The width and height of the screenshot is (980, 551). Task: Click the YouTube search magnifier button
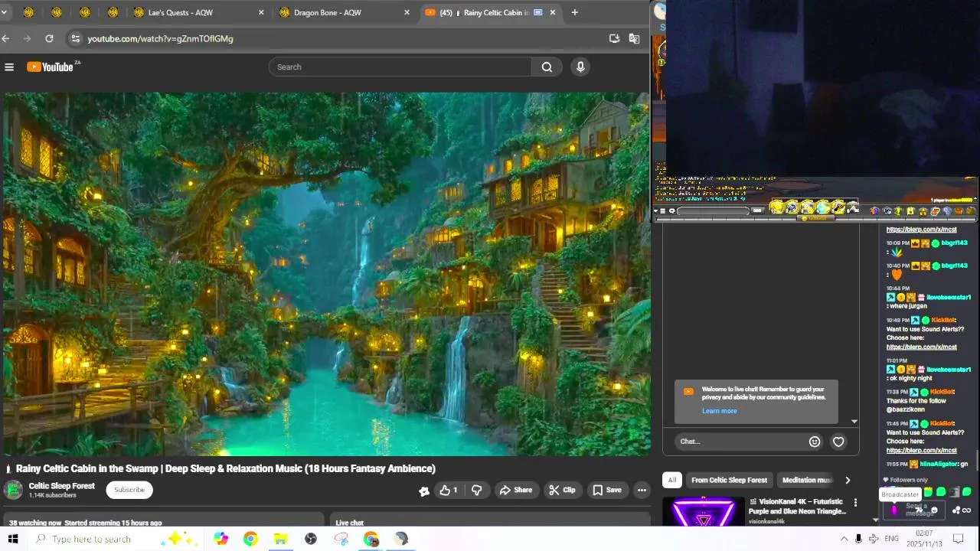(547, 67)
